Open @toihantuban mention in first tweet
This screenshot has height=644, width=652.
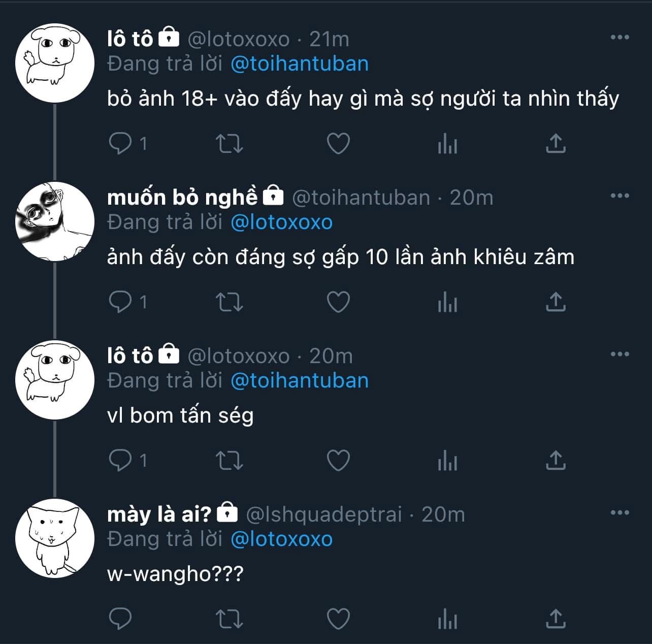click(x=300, y=64)
